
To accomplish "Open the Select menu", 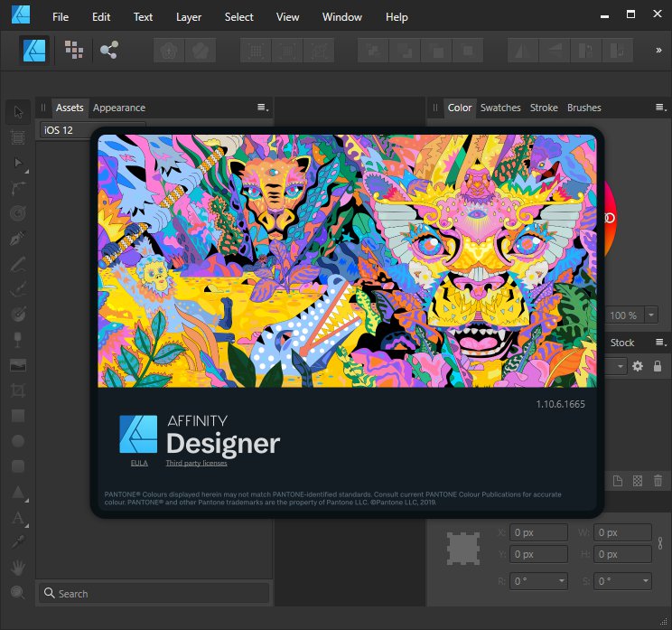I will coord(238,17).
